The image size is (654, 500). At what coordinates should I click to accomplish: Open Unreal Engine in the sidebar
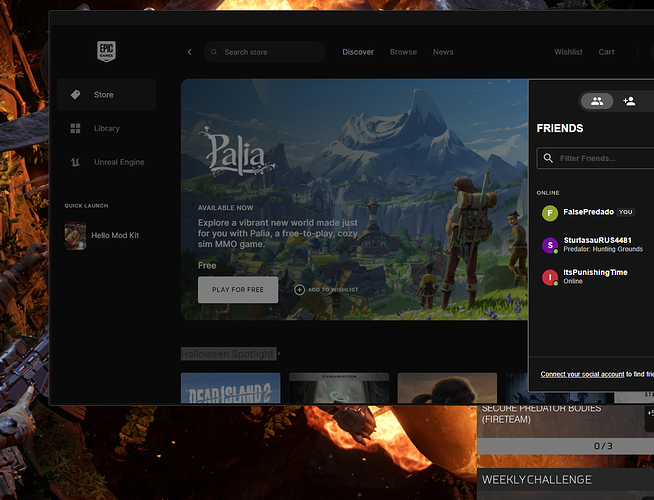(x=106, y=162)
